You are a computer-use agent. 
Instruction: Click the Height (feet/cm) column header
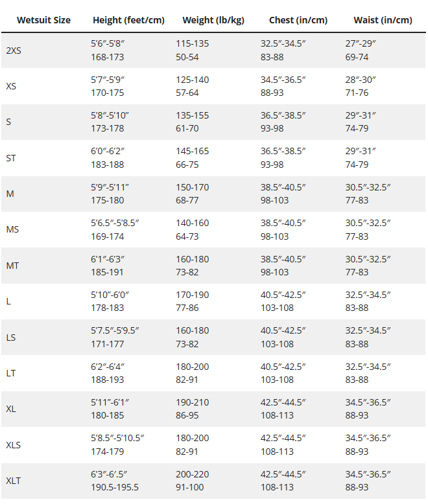pos(128,20)
